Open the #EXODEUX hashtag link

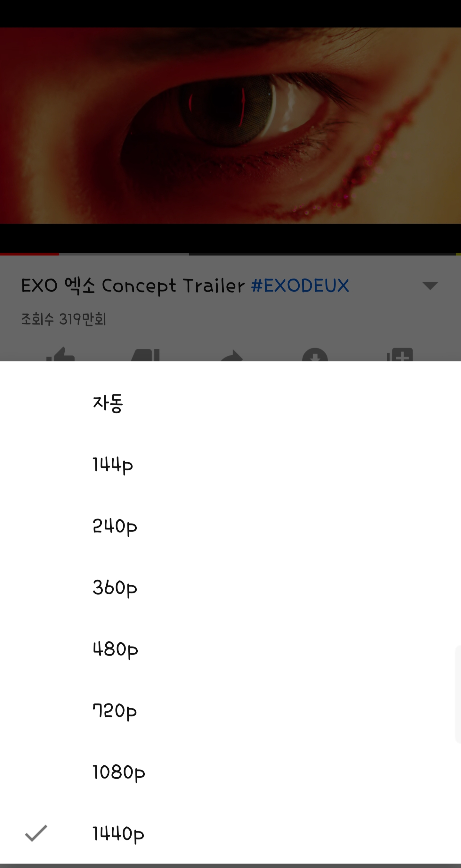click(x=300, y=286)
